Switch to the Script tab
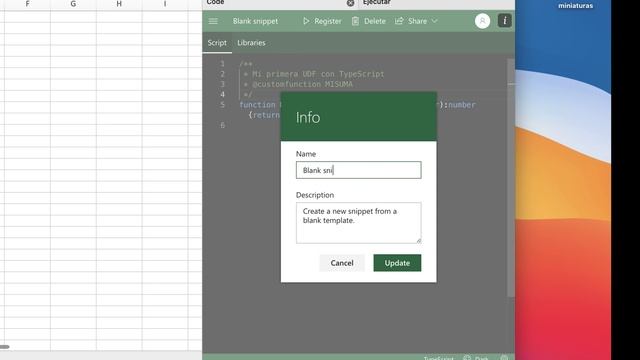The width and height of the screenshot is (640, 360). 217,43
